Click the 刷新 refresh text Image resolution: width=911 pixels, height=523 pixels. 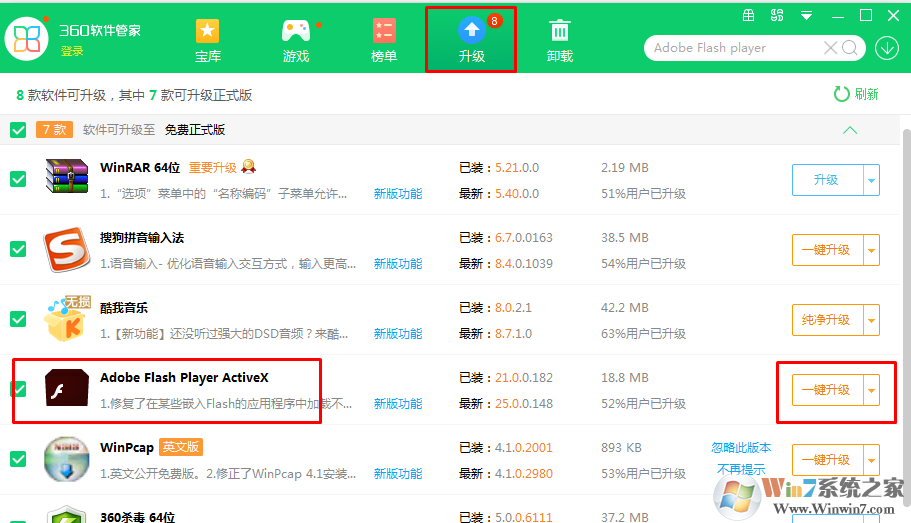coord(866,94)
